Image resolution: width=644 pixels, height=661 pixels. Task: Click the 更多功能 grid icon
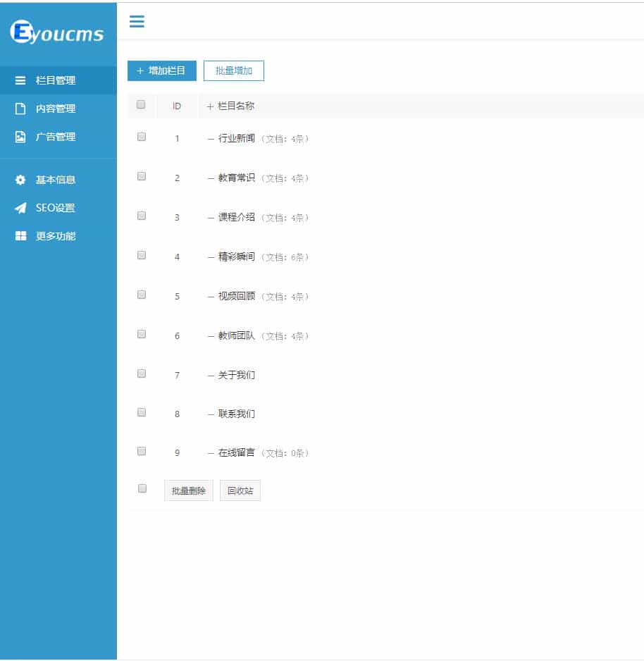[x=20, y=236]
